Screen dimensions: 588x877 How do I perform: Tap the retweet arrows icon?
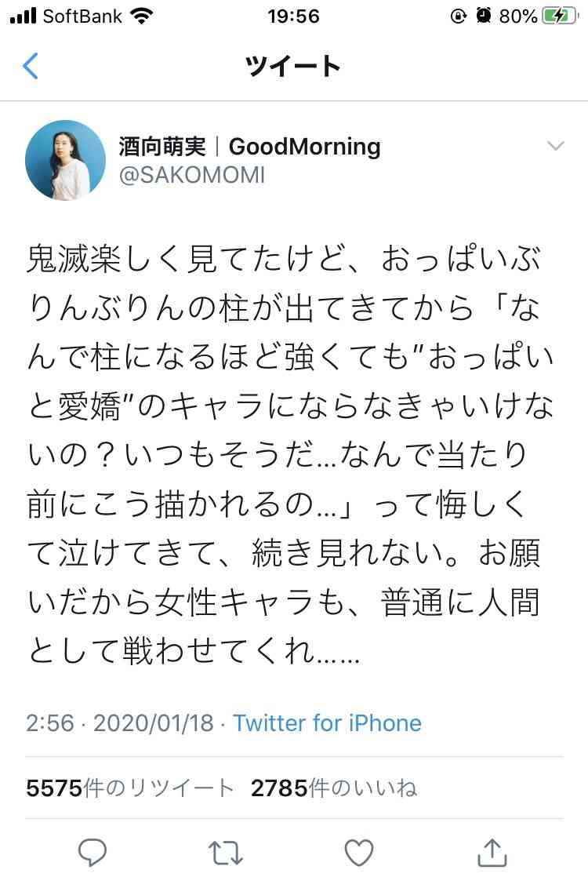coord(225,853)
